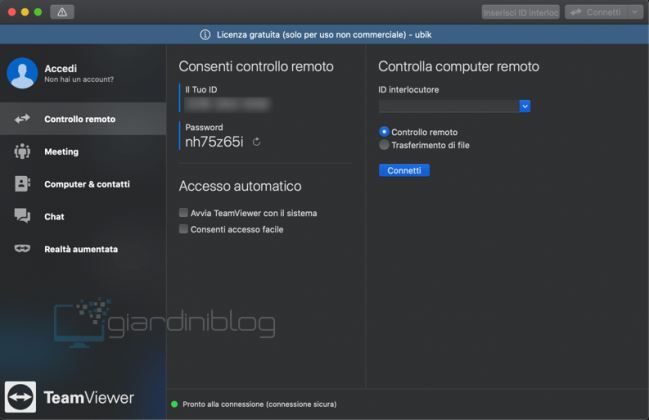Go to Computer & contatti
Screen dimensions: 649x420
coord(83,184)
